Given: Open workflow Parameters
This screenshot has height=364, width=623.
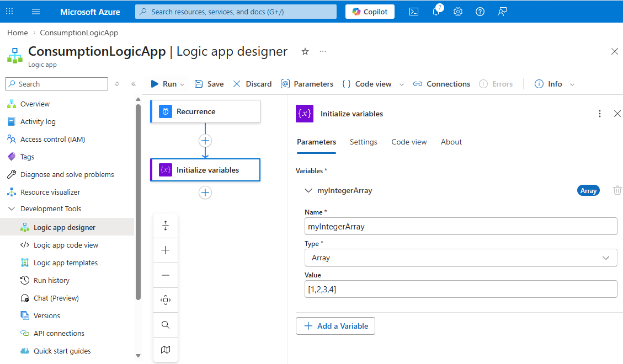Looking at the screenshot, I should (x=307, y=84).
